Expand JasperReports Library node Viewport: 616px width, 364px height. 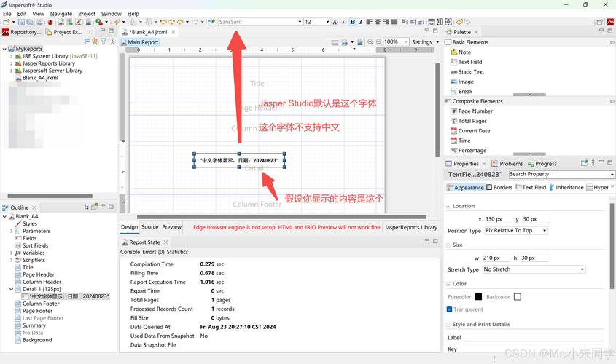pyautogui.click(x=11, y=63)
